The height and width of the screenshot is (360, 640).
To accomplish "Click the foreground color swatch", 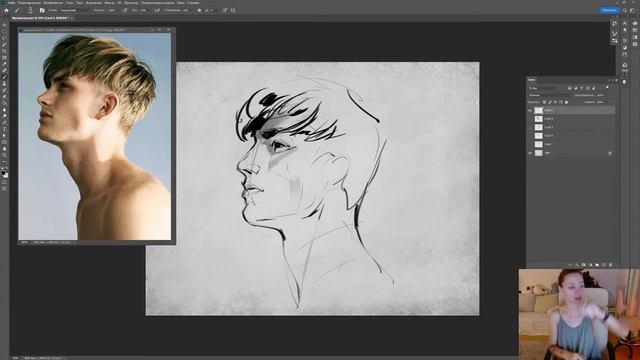I will (x=3, y=172).
